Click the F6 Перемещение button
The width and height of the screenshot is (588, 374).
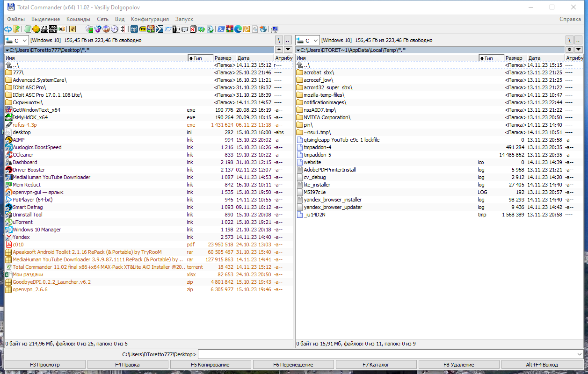[293, 365]
